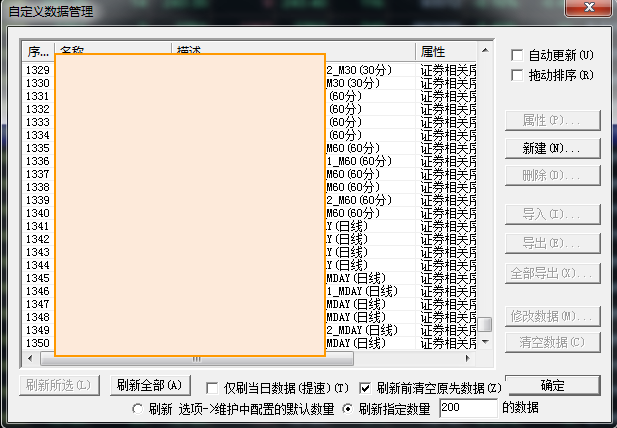
Task: Sort list by the 序 column header
Action: (x=37, y=51)
